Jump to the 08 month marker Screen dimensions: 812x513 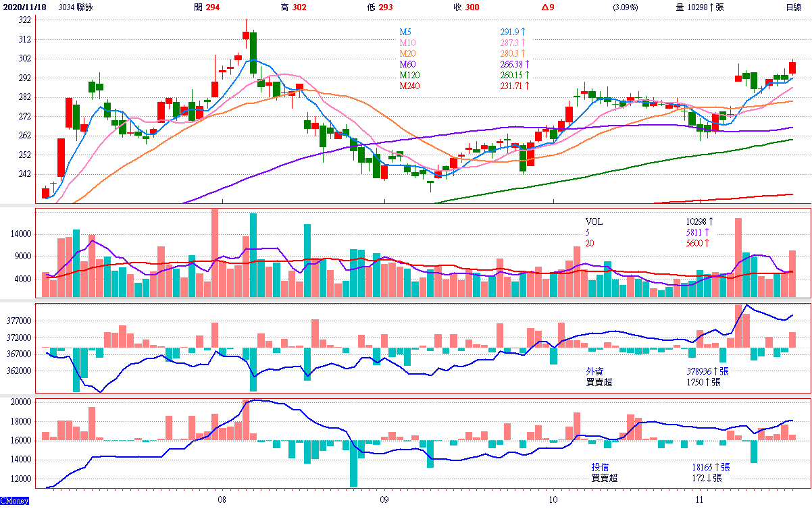coord(222,500)
